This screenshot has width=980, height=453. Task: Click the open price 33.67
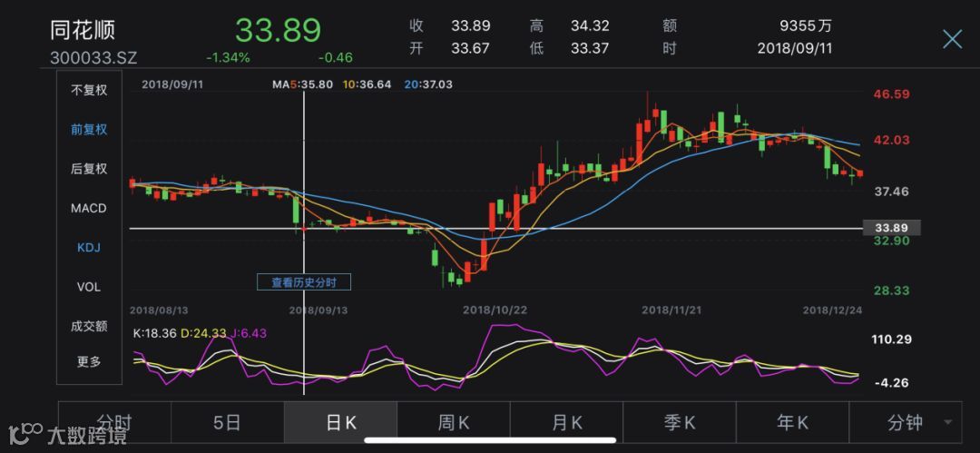click(471, 48)
